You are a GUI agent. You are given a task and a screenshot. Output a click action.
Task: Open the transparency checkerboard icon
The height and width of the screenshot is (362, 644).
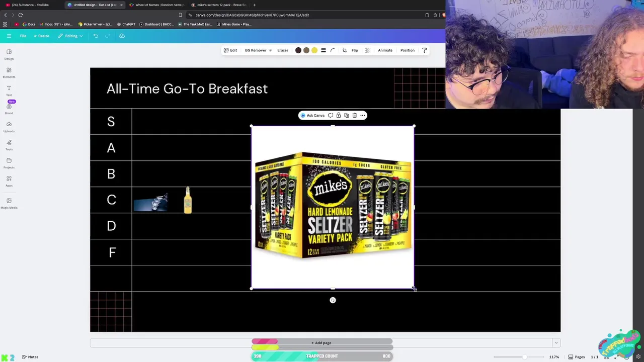point(367,50)
